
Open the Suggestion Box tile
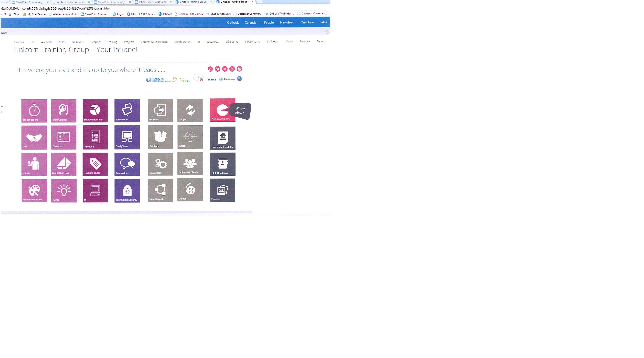(64, 164)
